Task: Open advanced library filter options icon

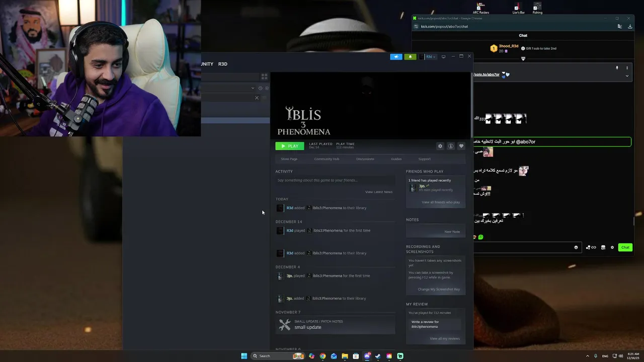Action: 264,98
